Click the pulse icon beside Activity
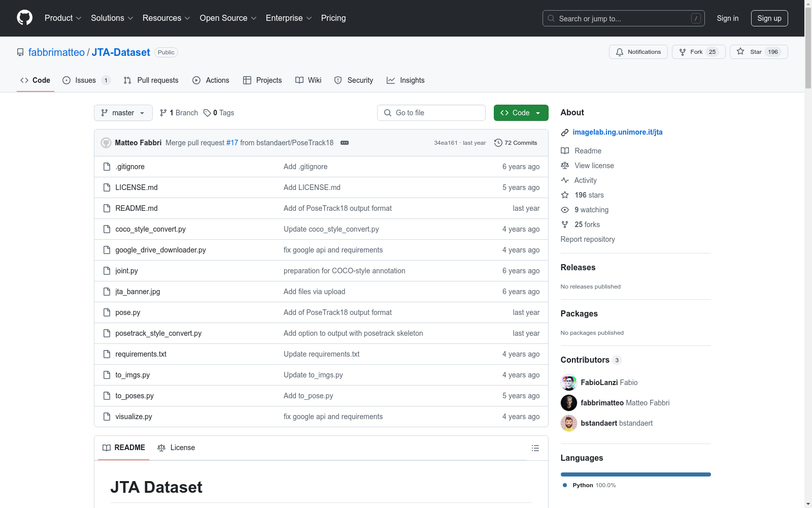Viewport: 812px width, 508px height. 565,180
